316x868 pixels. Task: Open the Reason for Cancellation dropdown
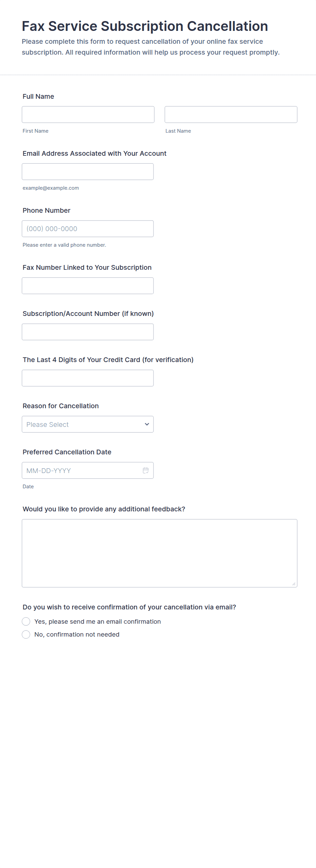click(x=87, y=424)
